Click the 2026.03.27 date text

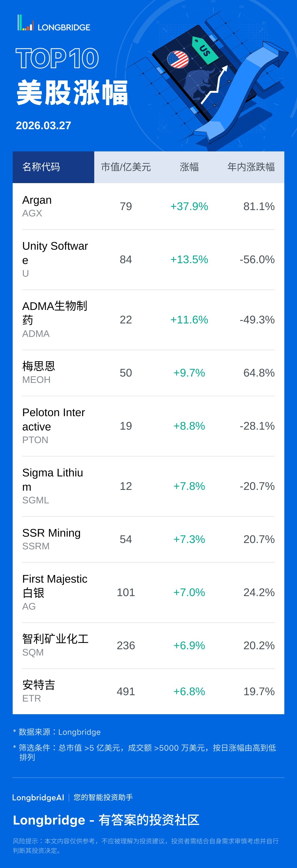click(44, 125)
